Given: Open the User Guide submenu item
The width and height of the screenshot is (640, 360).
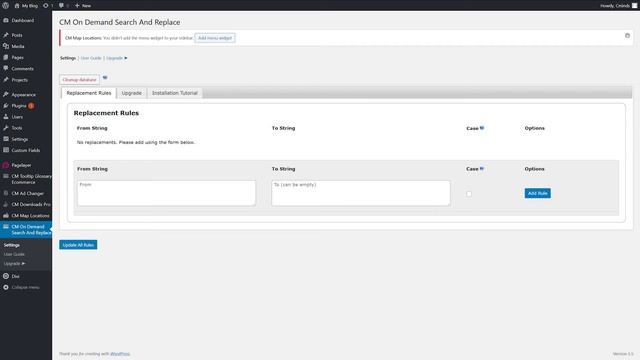Looking at the screenshot, I should 14,254.
